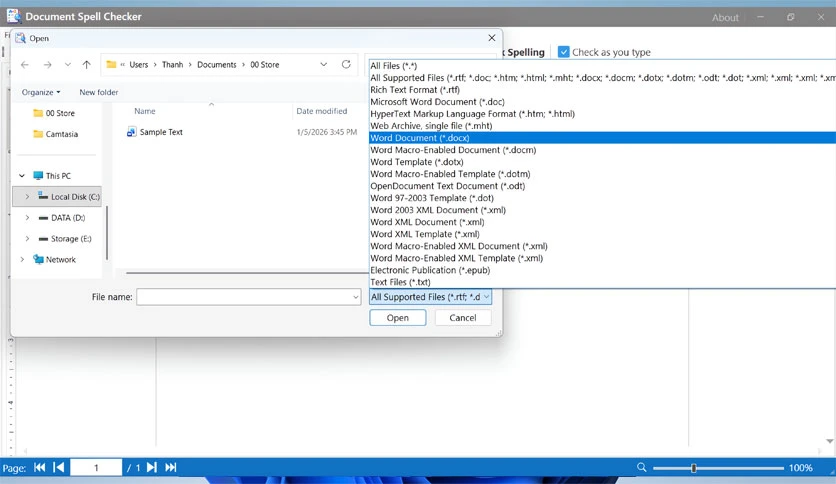Image resolution: width=836 pixels, height=484 pixels.
Task: Choose Word 2003 XML Document filter
Action: click(x=602, y=210)
